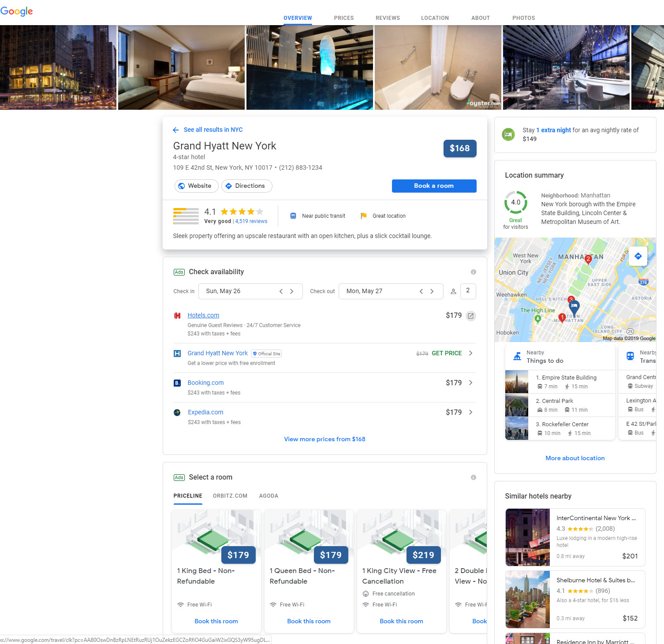Open the Location tab
The width and height of the screenshot is (664, 644).
[x=435, y=18]
